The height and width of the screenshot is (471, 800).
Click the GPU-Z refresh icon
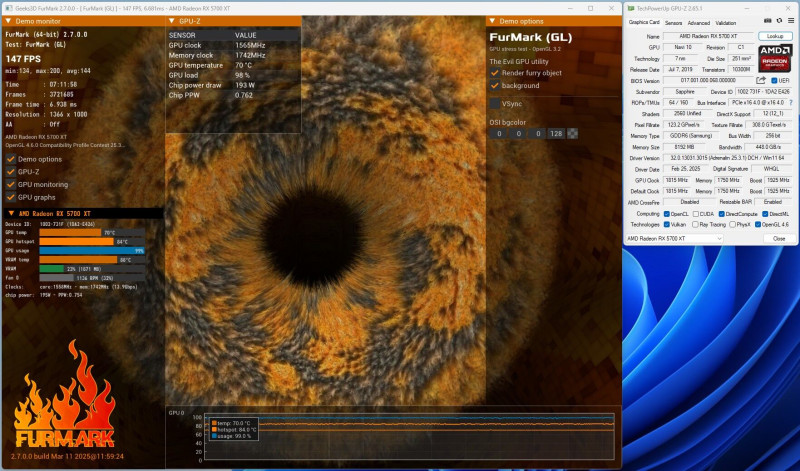pyautogui.click(x=779, y=21)
